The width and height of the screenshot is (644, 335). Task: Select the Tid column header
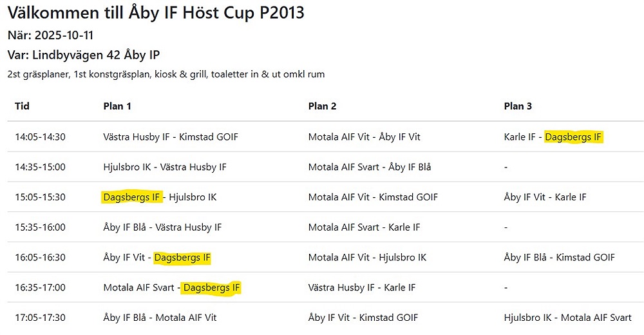(22, 106)
